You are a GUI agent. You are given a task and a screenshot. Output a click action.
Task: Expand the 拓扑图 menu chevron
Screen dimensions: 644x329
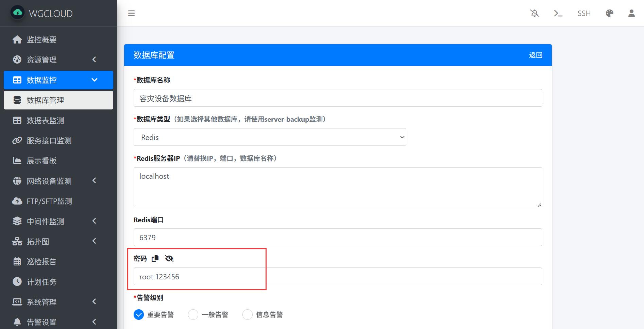click(x=95, y=241)
